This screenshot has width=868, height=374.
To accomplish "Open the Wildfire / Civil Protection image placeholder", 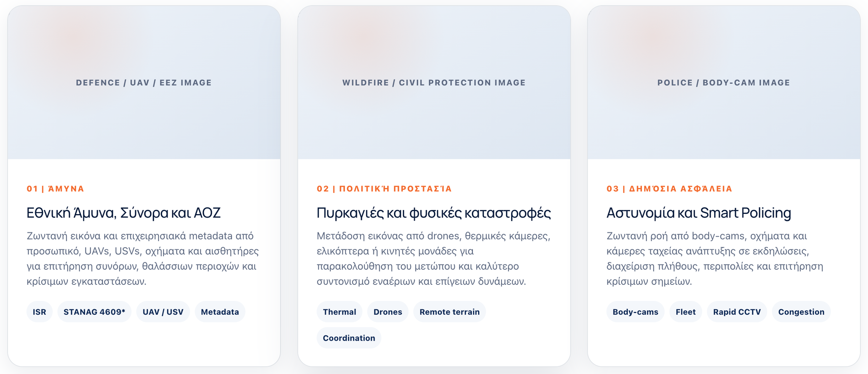I will (x=434, y=82).
